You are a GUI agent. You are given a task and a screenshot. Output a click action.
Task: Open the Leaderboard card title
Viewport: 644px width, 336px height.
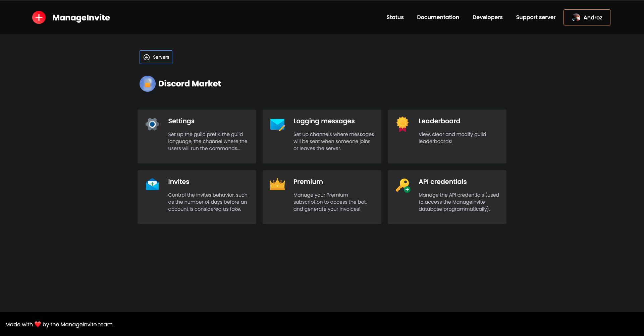(x=439, y=121)
